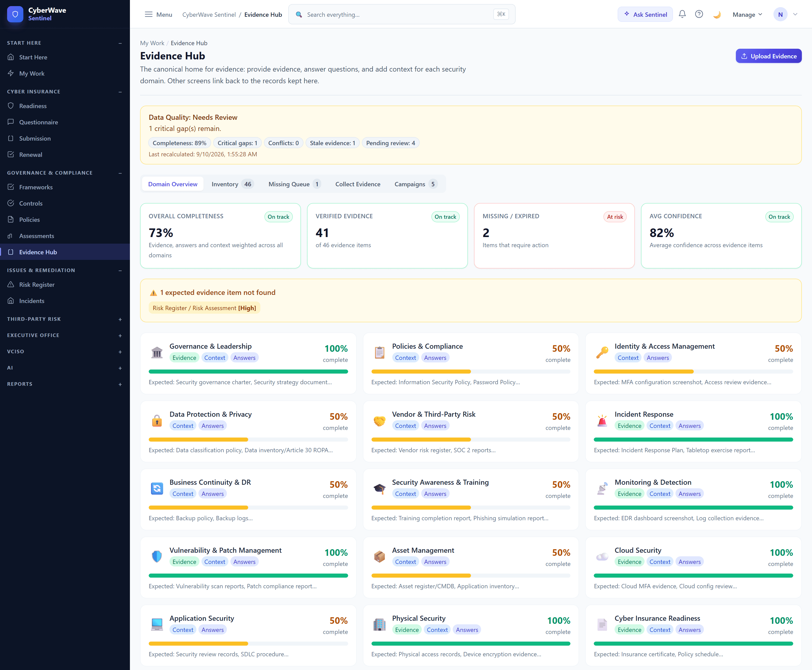Click Ask Sentinel button
Screen dimensions: 812x670
coord(645,14)
